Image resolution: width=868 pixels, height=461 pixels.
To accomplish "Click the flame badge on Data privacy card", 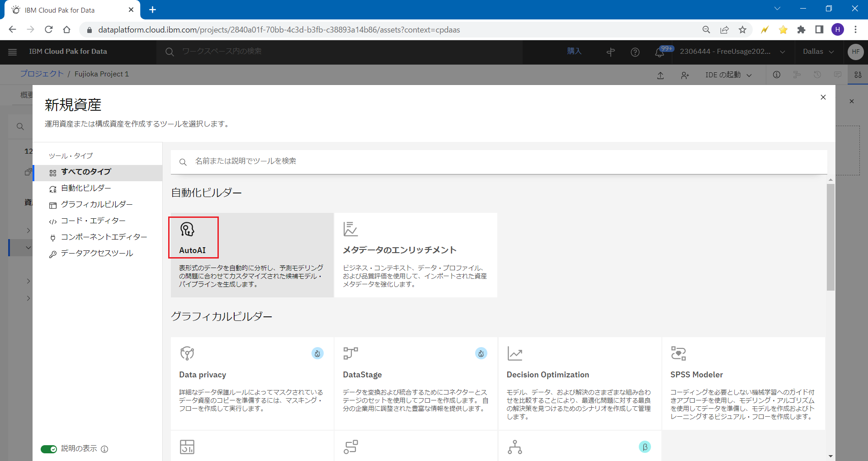I will pos(317,353).
